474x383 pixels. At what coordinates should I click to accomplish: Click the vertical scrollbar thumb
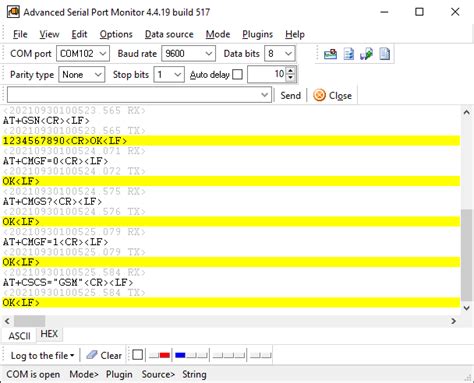[467, 255]
